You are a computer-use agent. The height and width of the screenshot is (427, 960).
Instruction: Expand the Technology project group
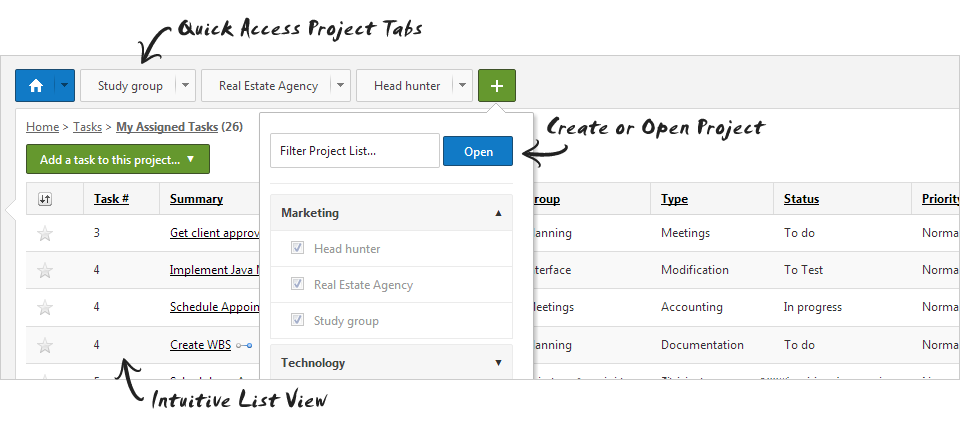pyautogui.click(x=498, y=363)
